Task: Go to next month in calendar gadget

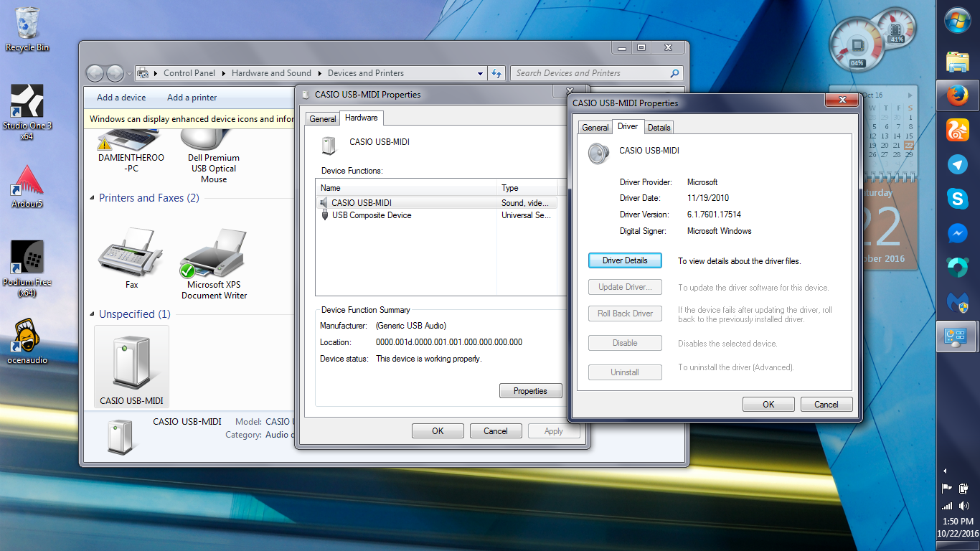Action: pos(911,95)
